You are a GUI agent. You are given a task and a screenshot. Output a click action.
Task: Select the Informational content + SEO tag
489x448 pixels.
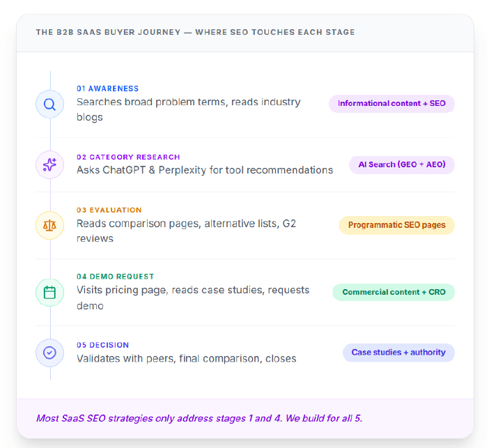coord(391,104)
